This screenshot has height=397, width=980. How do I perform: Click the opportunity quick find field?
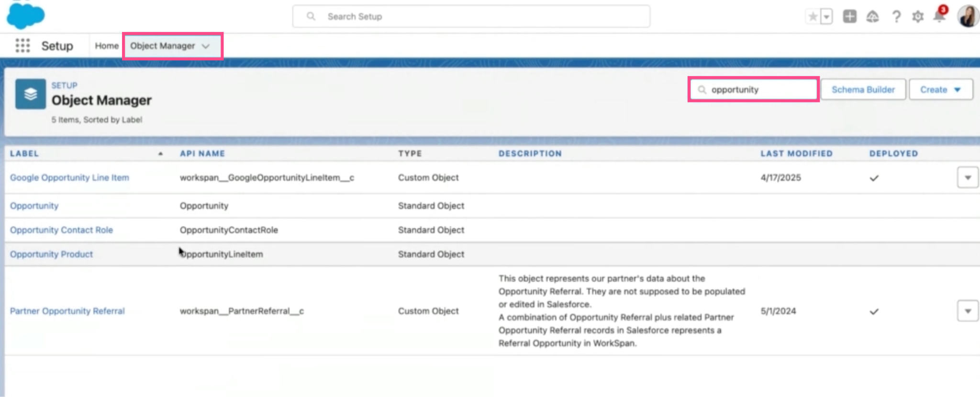[x=754, y=89]
